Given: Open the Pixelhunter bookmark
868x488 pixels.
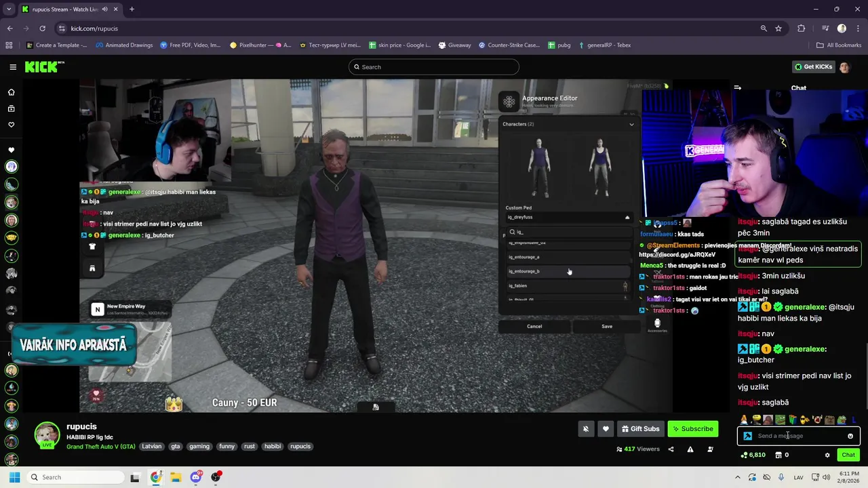Looking at the screenshot, I should coord(260,45).
